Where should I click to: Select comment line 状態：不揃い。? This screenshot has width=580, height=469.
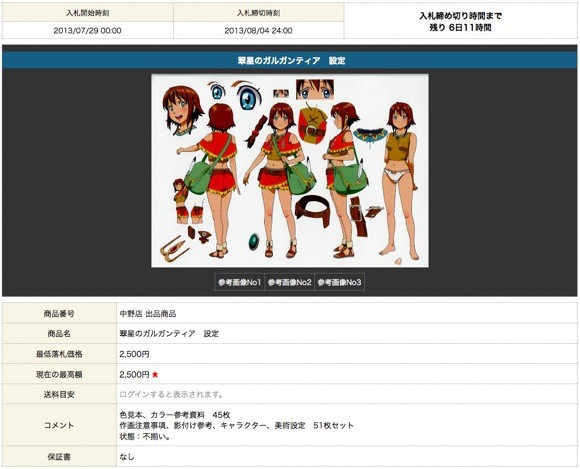[x=145, y=436]
